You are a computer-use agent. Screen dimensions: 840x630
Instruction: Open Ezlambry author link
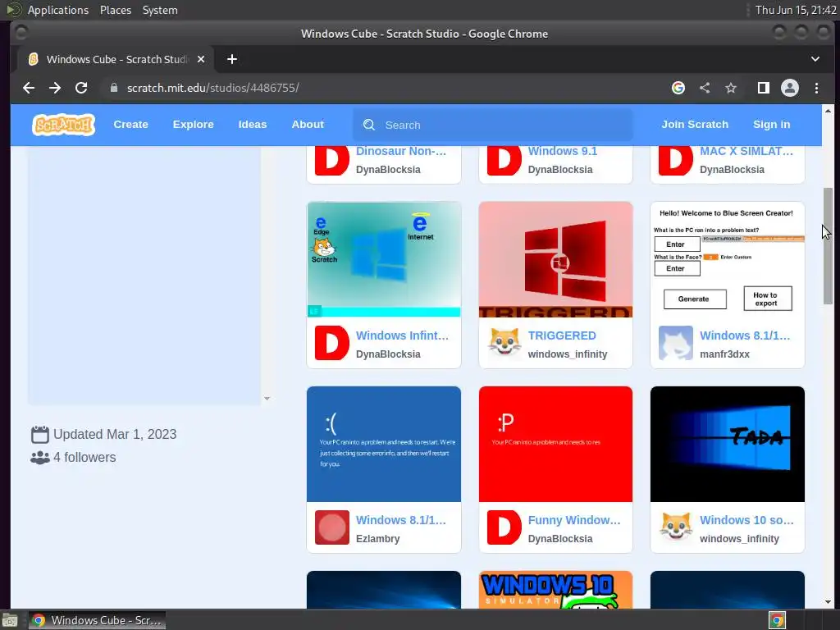377,539
